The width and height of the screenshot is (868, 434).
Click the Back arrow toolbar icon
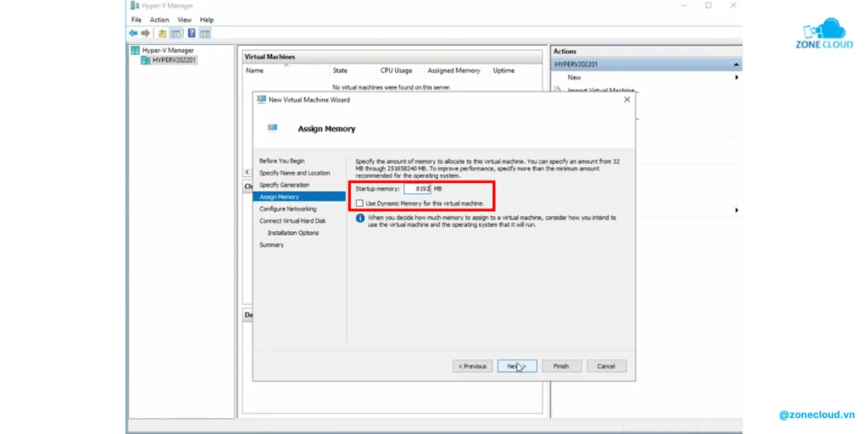133,33
